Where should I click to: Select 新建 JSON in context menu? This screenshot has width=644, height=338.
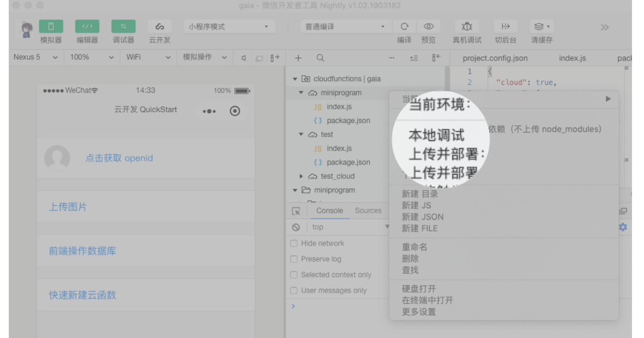point(423,217)
